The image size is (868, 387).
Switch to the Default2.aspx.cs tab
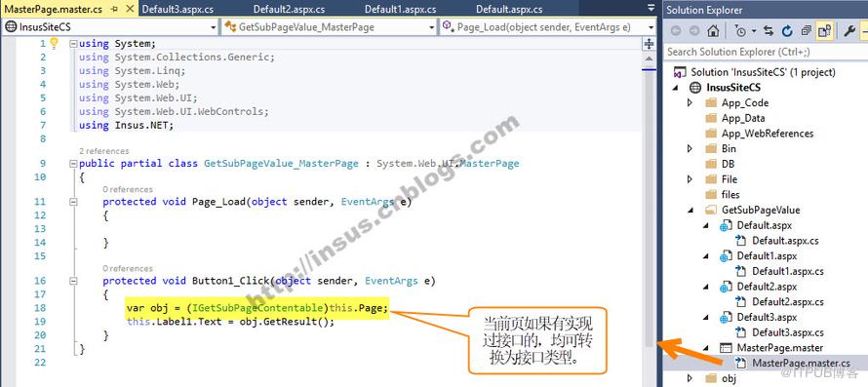tap(289, 10)
